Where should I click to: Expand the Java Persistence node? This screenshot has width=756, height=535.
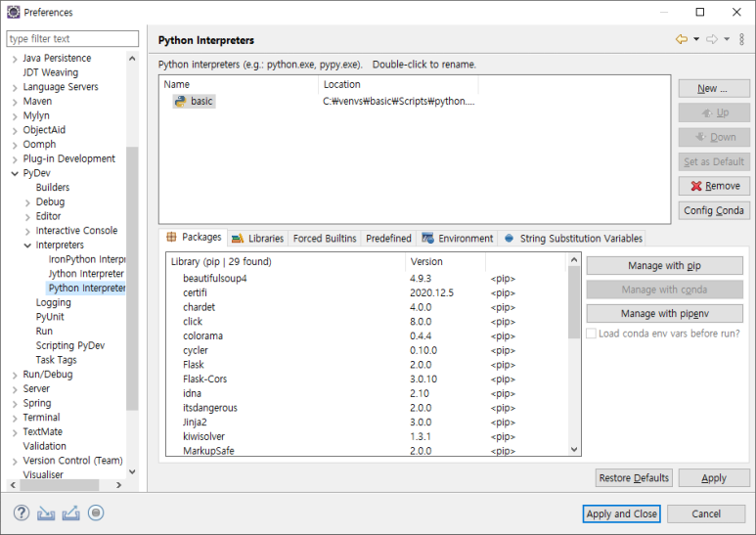pos(15,59)
